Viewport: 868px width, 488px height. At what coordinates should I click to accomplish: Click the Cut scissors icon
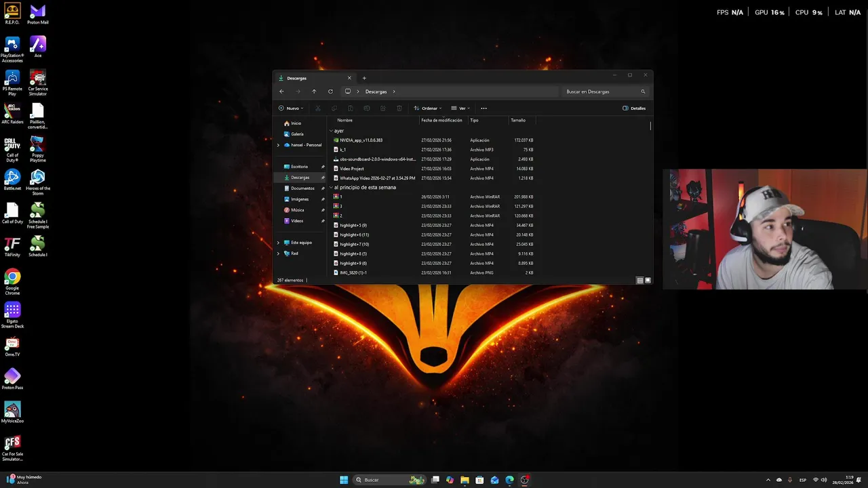[317, 108]
